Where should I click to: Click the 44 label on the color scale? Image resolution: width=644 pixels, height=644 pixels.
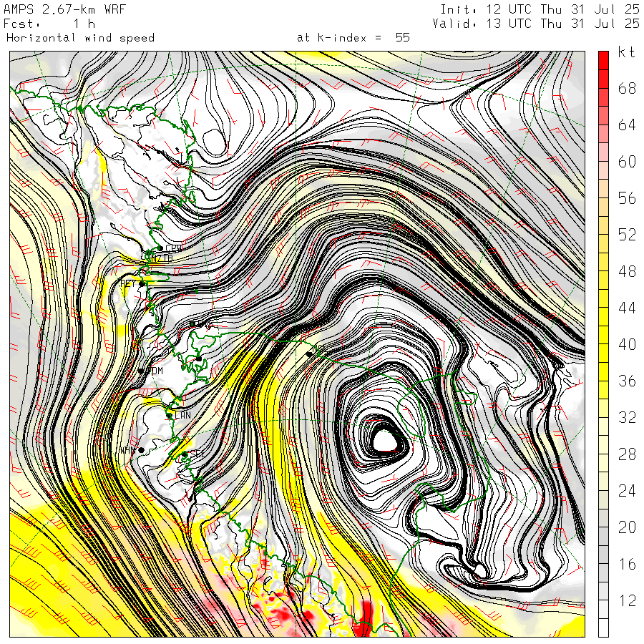(627, 308)
